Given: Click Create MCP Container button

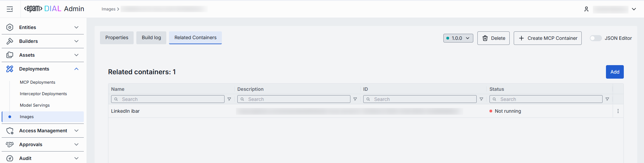Looking at the screenshot, I should tap(547, 38).
